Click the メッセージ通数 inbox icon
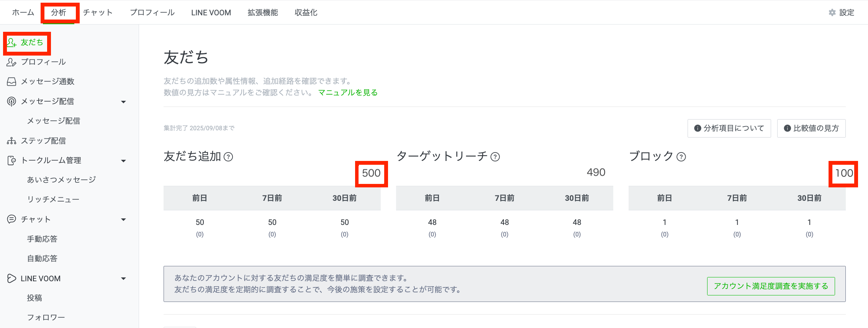 tap(11, 82)
